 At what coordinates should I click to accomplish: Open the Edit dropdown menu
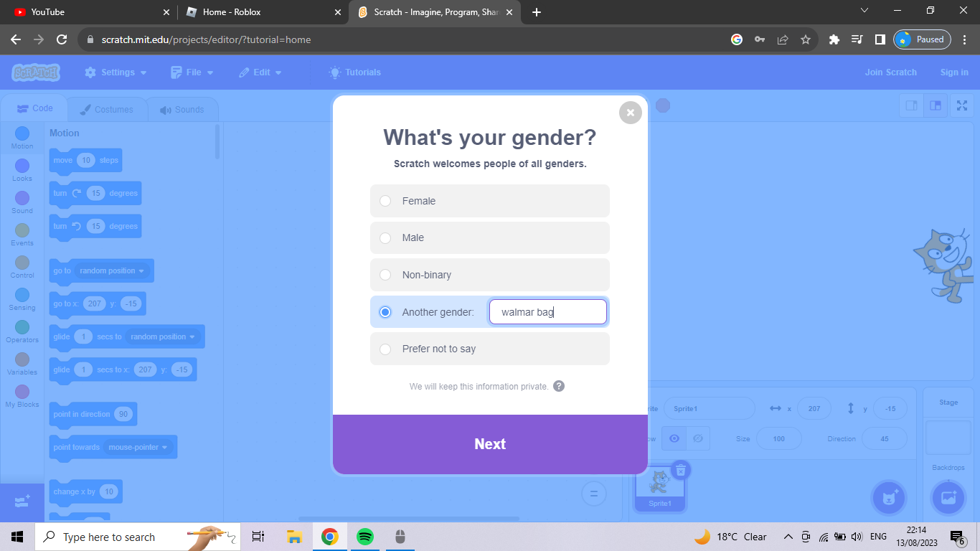click(260, 72)
